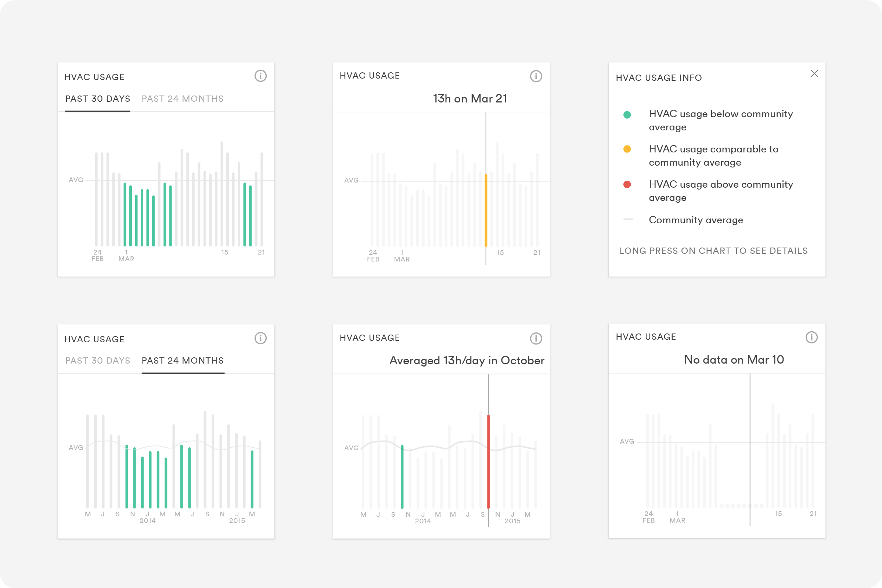The image size is (882, 588).
Task: Dismiss the HVAC Usage Info panel
Action: [814, 73]
